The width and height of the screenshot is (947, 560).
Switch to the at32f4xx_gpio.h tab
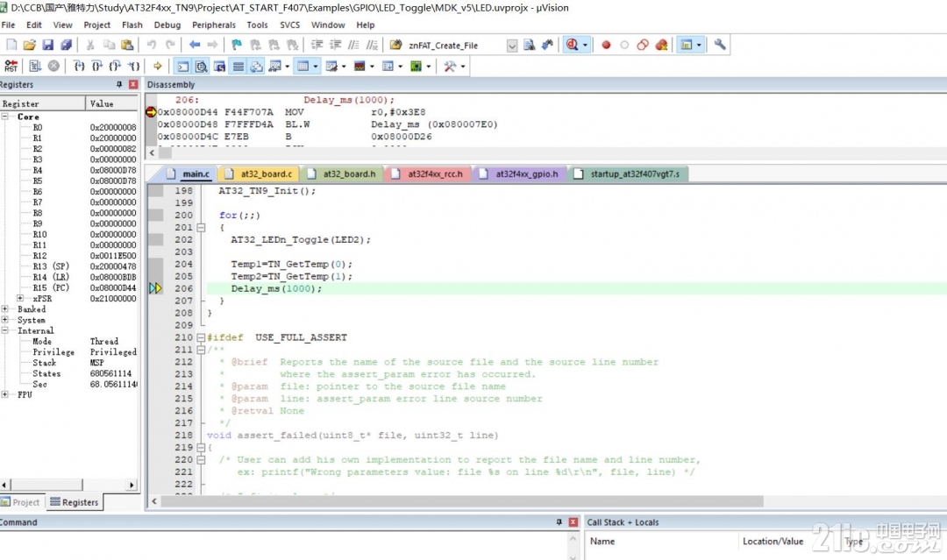click(520, 174)
